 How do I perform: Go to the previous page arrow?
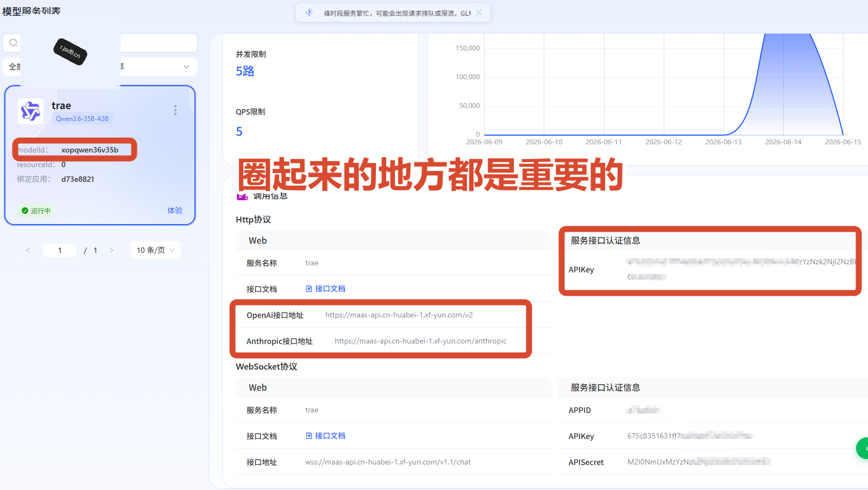click(28, 250)
